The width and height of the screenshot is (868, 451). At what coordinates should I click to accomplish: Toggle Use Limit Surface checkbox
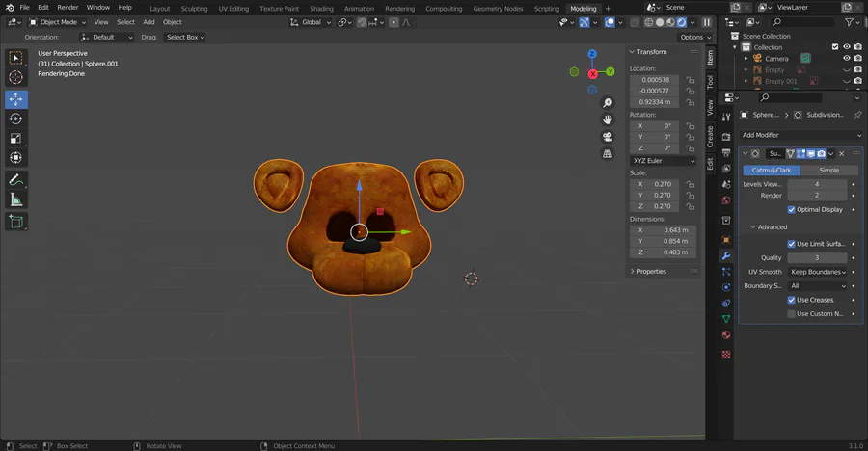pos(791,244)
